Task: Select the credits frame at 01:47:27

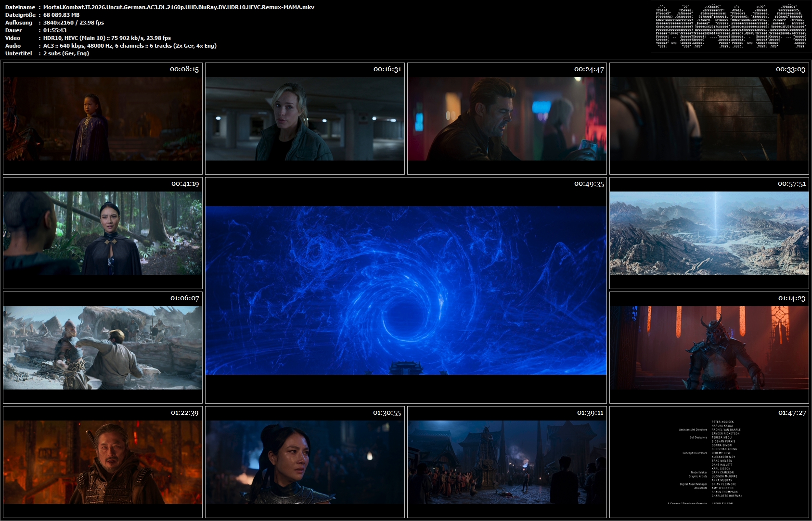Action: [x=709, y=462]
